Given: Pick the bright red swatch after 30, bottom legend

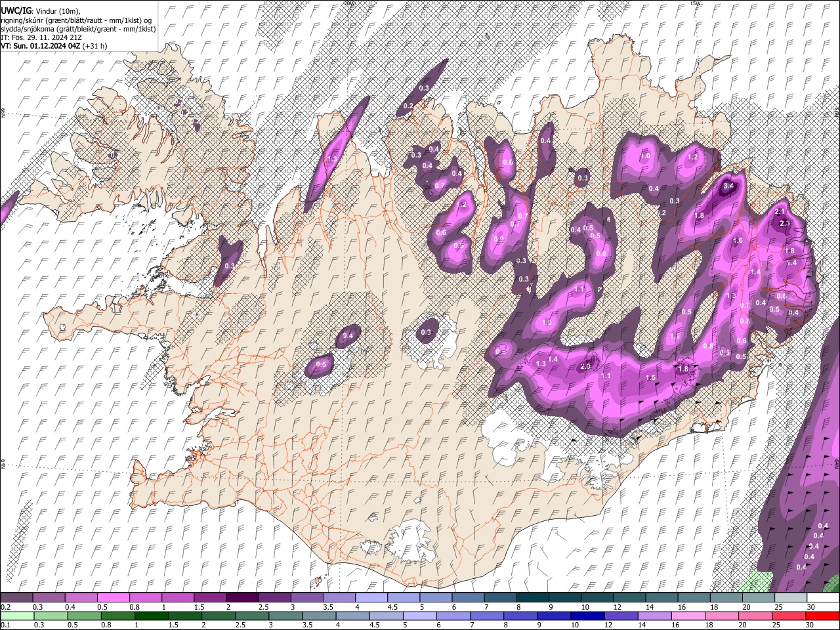Looking at the screenshot, I should coord(823,616).
